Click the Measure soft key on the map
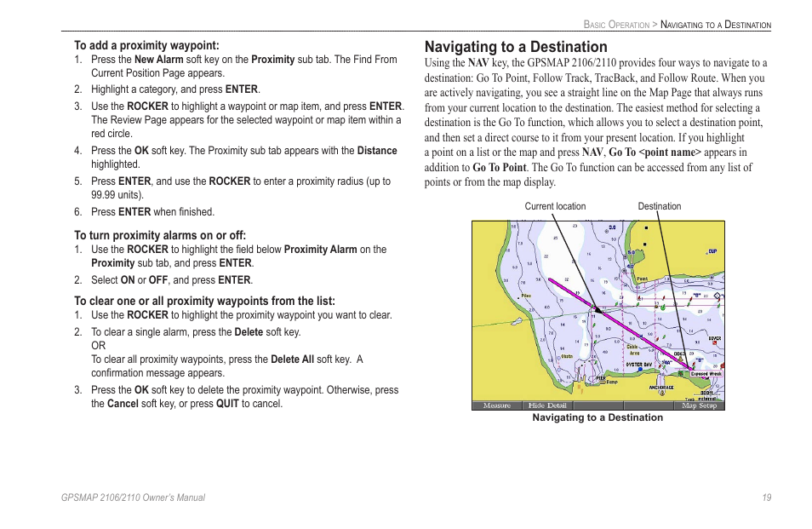 pyautogui.click(x=496, y=405)
